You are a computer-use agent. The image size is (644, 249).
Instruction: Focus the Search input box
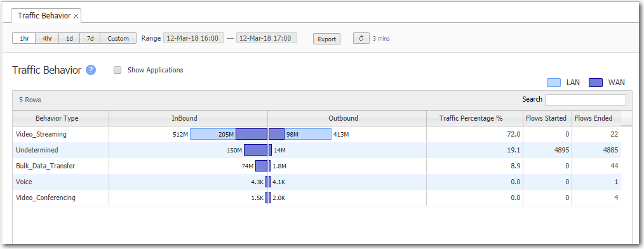[586, 100]
